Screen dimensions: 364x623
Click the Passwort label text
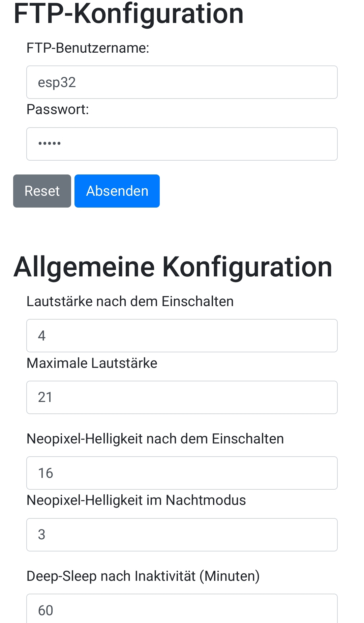pyautogui.click(x=58, y=110)
